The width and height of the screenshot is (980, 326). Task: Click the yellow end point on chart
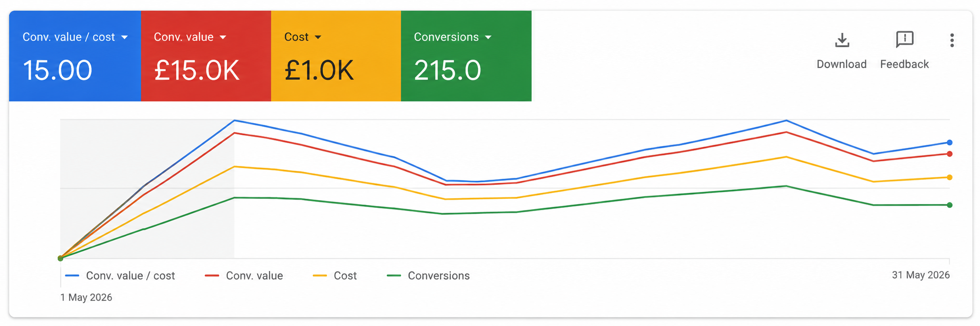click(x=949, y=177)
